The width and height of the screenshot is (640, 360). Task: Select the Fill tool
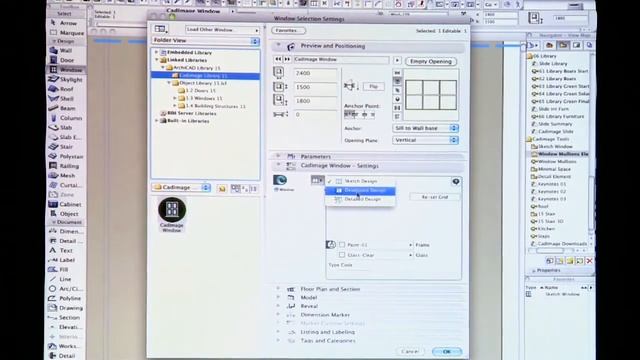coord(58,269)
